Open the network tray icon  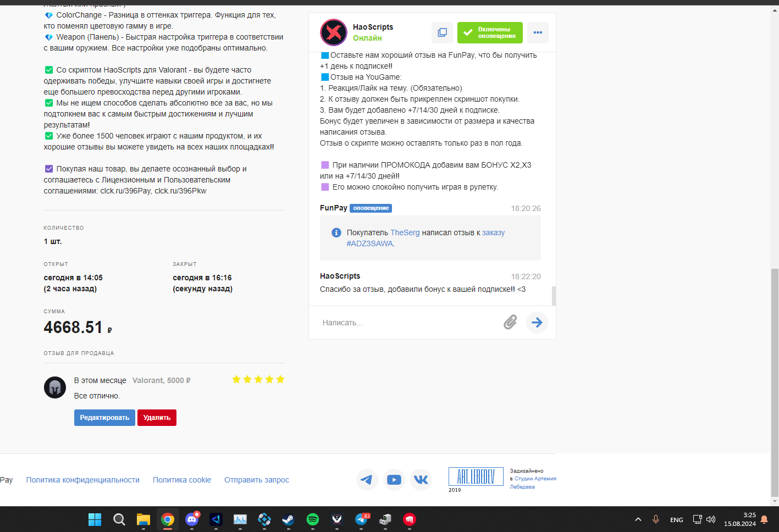point(697,519)
